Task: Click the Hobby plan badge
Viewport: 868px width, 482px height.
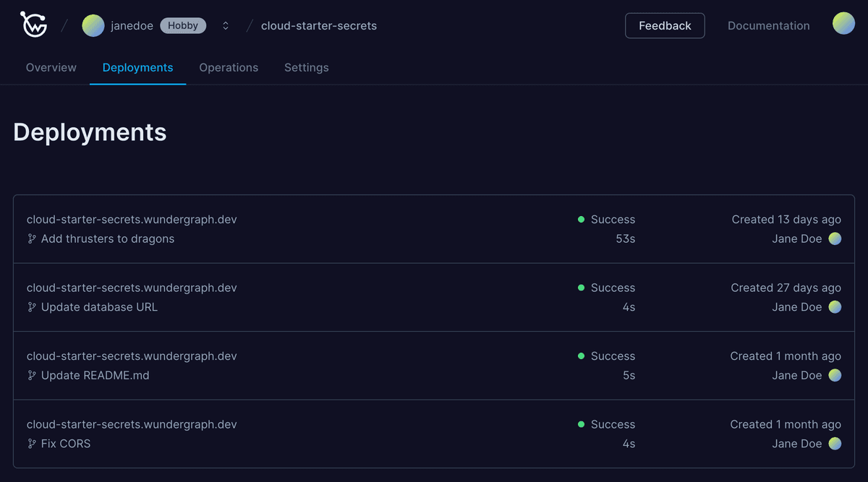Action: [x=183, y=25]
